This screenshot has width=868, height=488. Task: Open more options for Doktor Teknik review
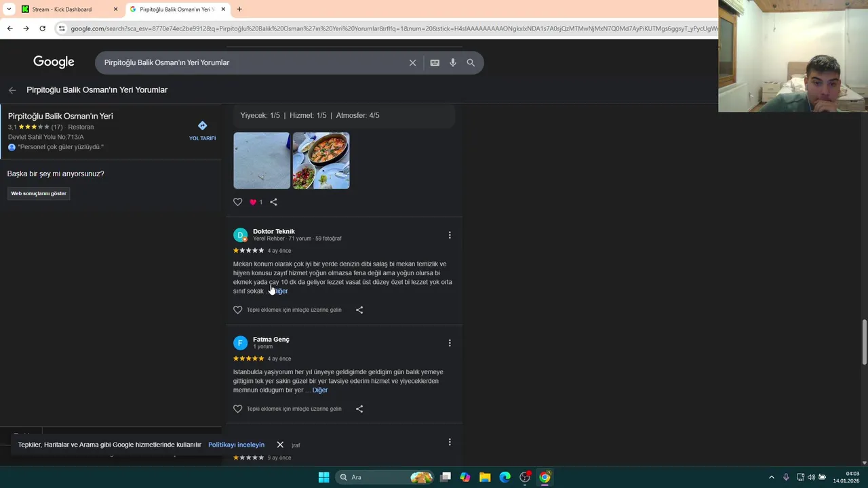[450, 235]
